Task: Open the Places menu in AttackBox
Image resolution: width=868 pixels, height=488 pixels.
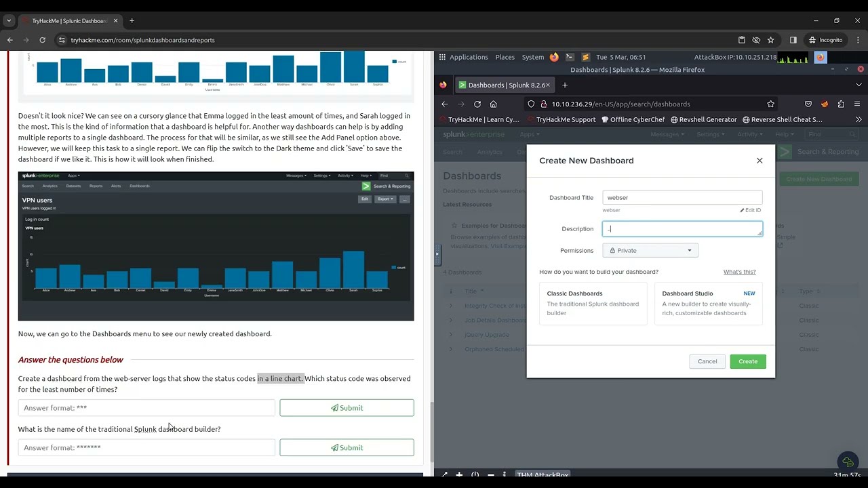Action: point(505,57)
